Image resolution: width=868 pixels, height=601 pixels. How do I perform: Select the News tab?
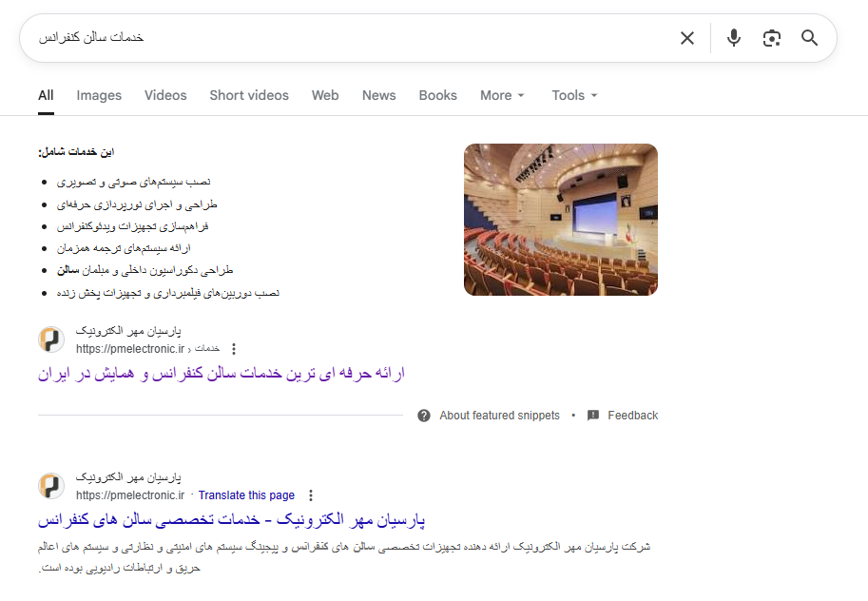click(x=378, y=95)
